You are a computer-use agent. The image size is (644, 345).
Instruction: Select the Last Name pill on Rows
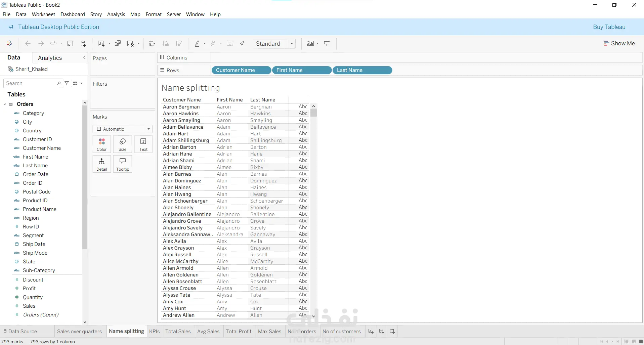pos(362,70)
